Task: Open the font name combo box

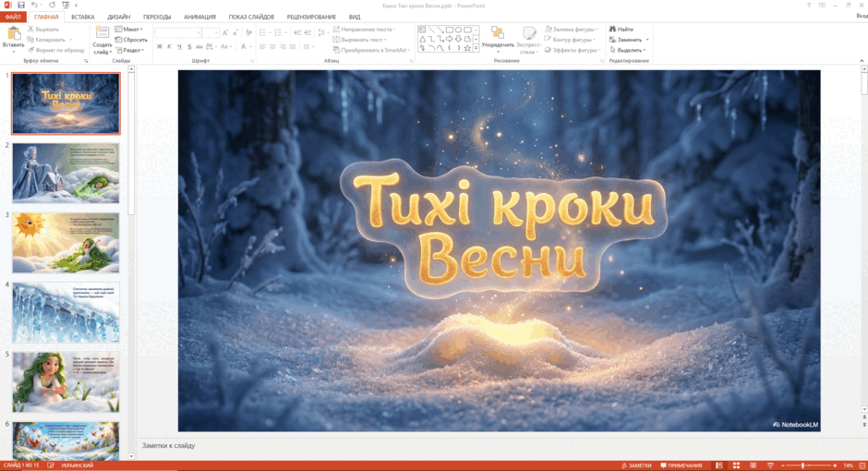Action: click(x=177, y=33)
